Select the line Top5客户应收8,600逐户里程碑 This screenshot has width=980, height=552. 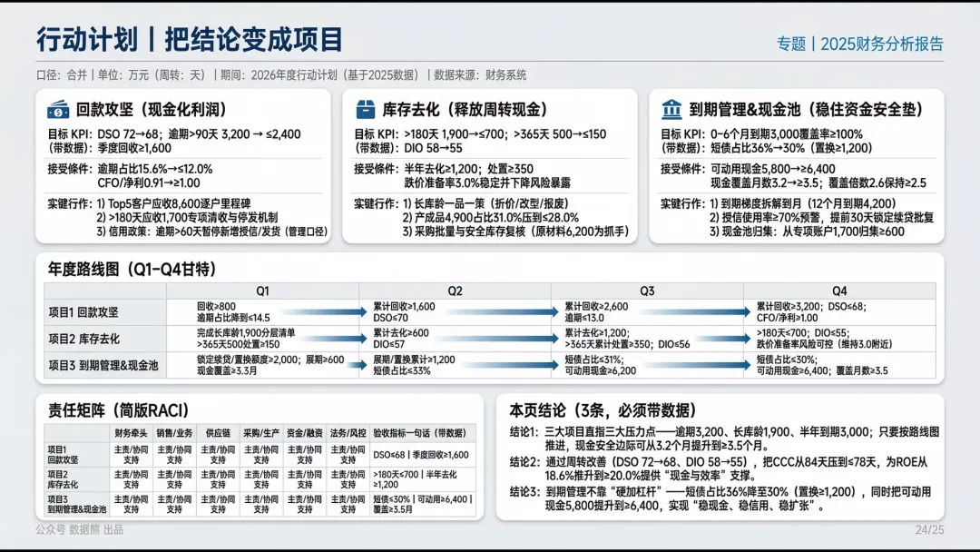[x=173, y=203]
